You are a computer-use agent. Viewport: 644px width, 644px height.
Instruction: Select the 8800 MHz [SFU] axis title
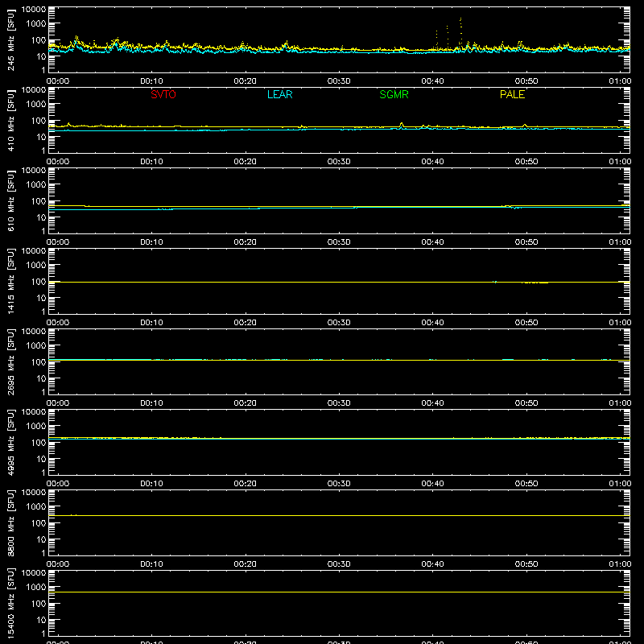[11, 522]
